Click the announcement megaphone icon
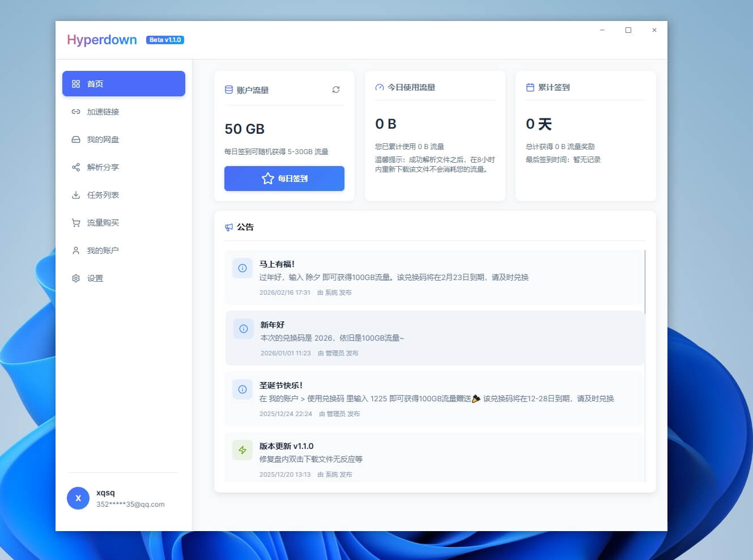753x560 pixels. pos(230,227)
